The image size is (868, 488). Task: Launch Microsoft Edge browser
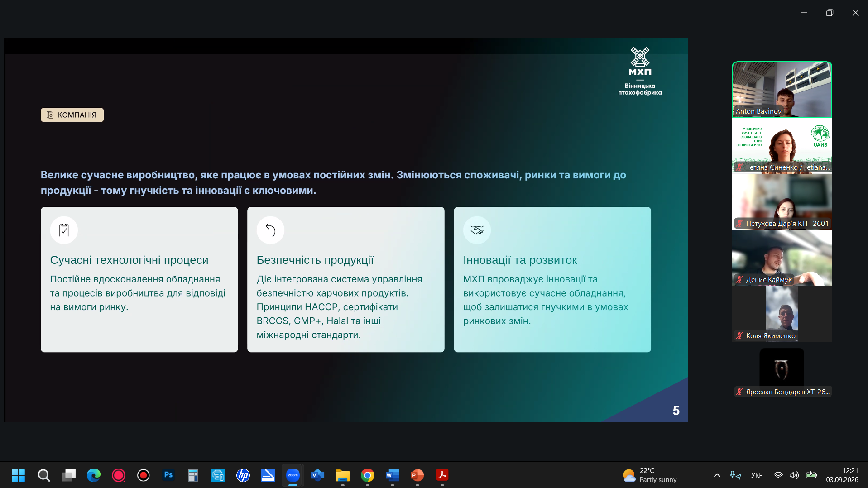(x=94, y=475)
